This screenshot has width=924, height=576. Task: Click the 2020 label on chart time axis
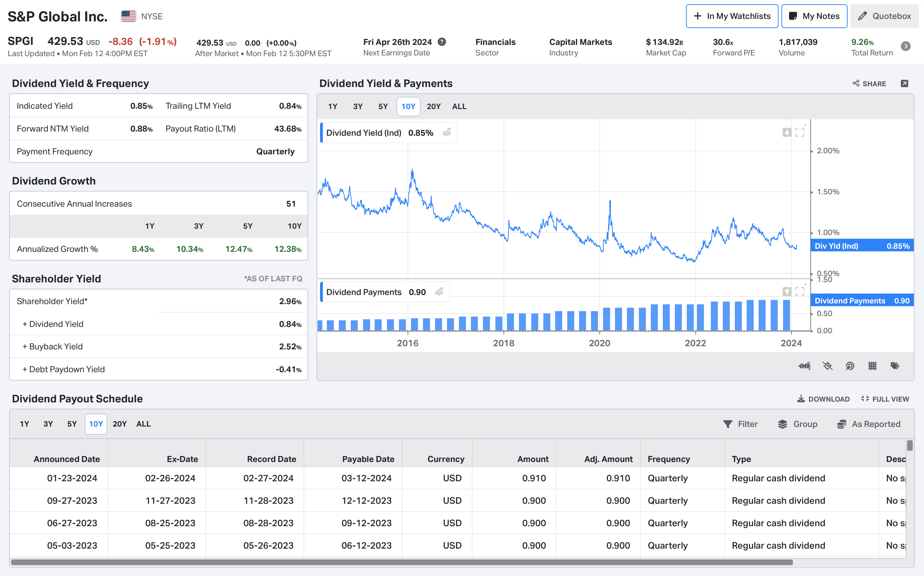(x=599, y=343)
